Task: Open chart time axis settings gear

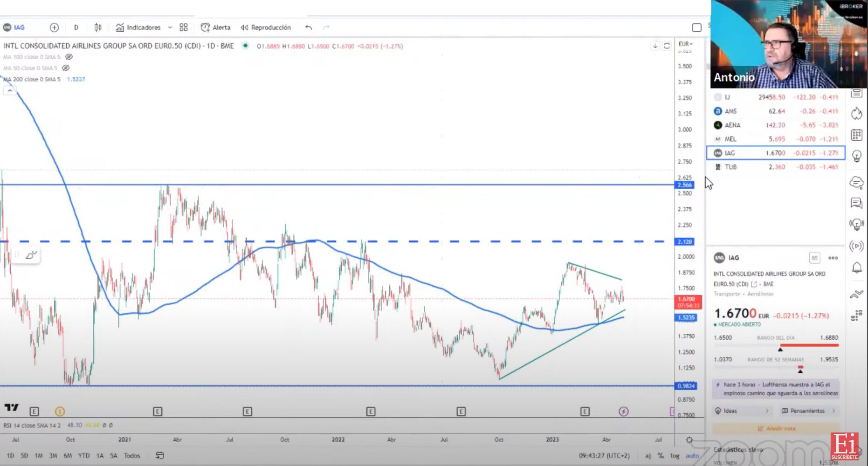Action: click(x=689, y=440)
